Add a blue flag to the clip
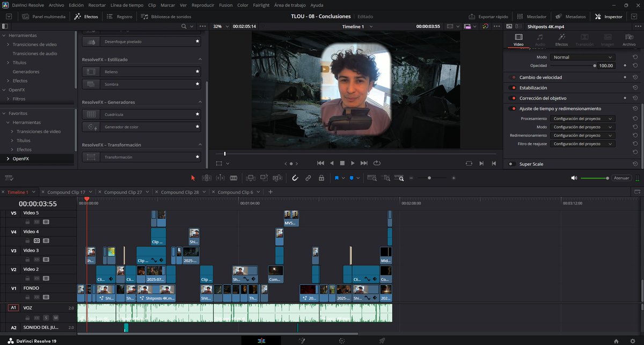644x345 pixels. [x=336, y=178]
